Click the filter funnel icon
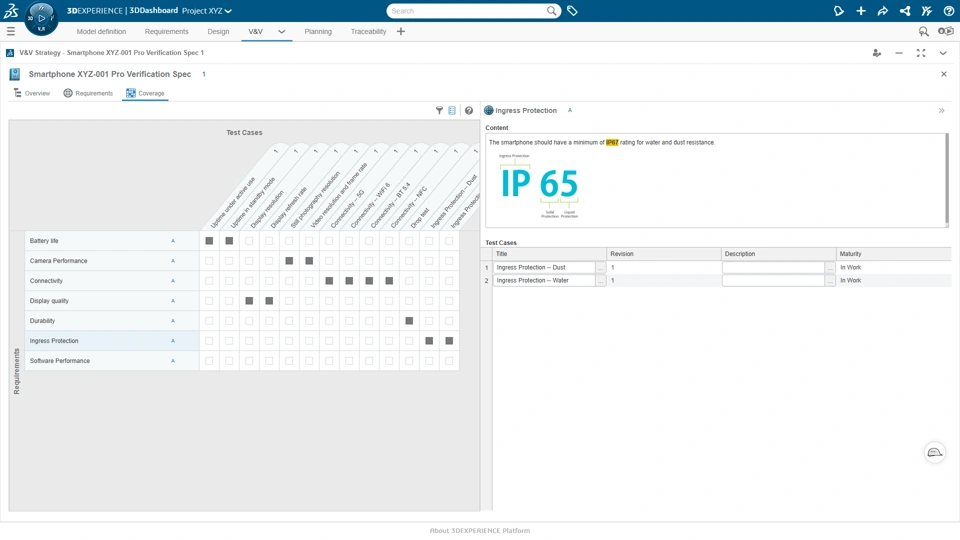 click(x=439, y=110)
